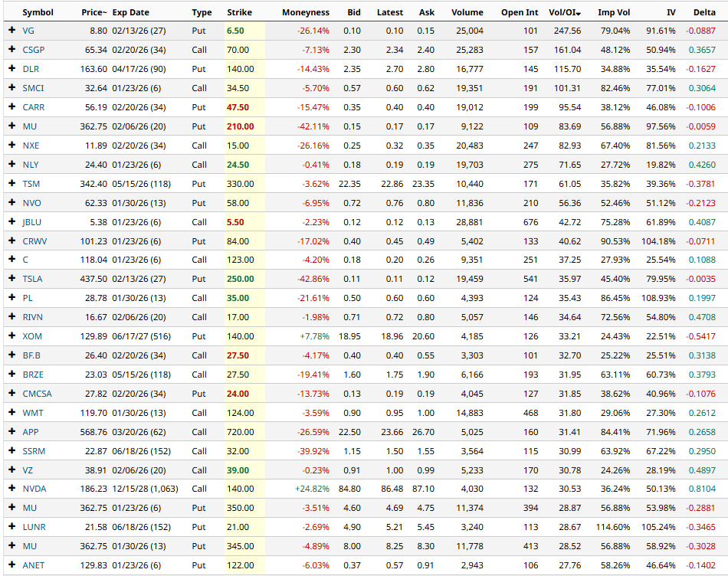Screen dimensions: 728x576
Task: Expand the JBLU row plus icon
Action: (x=12, y=221)
